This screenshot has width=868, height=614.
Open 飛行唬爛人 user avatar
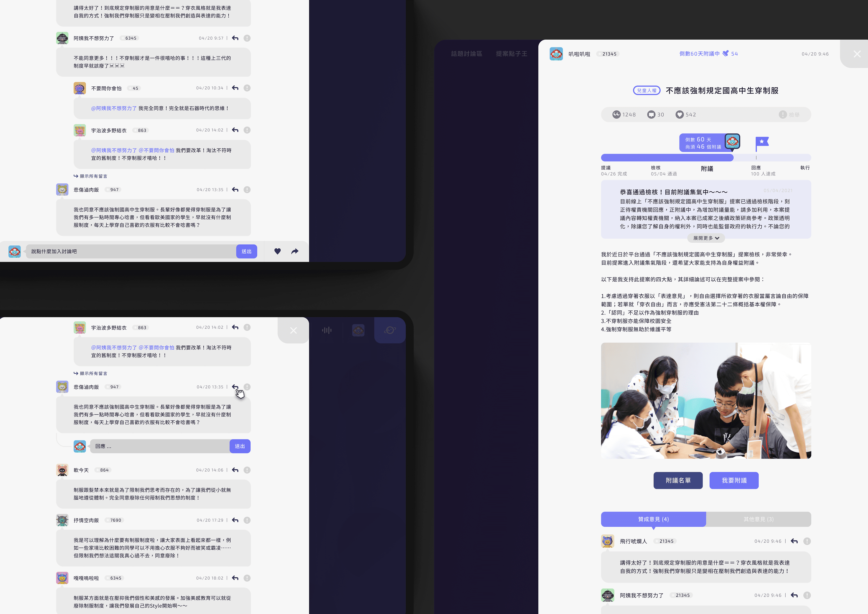point(607,541)
